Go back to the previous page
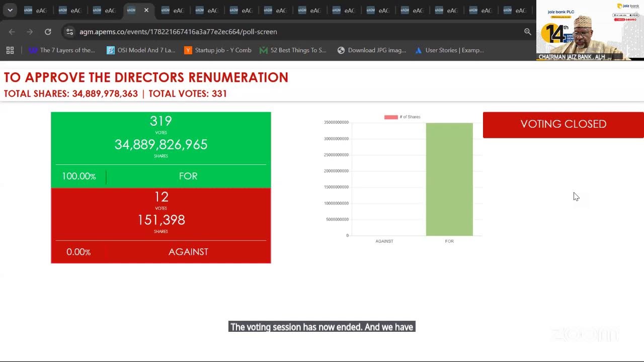 [x=12, y=32]
